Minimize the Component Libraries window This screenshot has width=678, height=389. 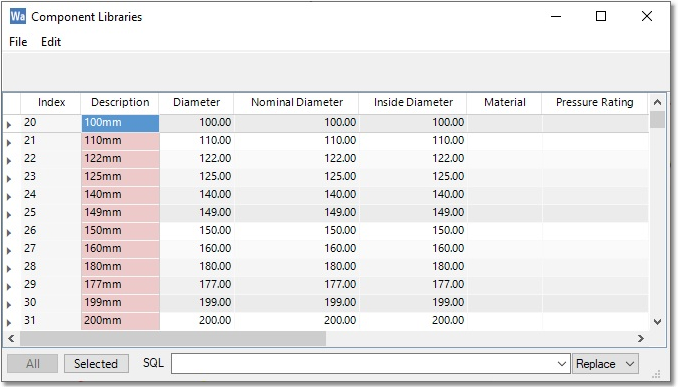[x=556, y=16]
